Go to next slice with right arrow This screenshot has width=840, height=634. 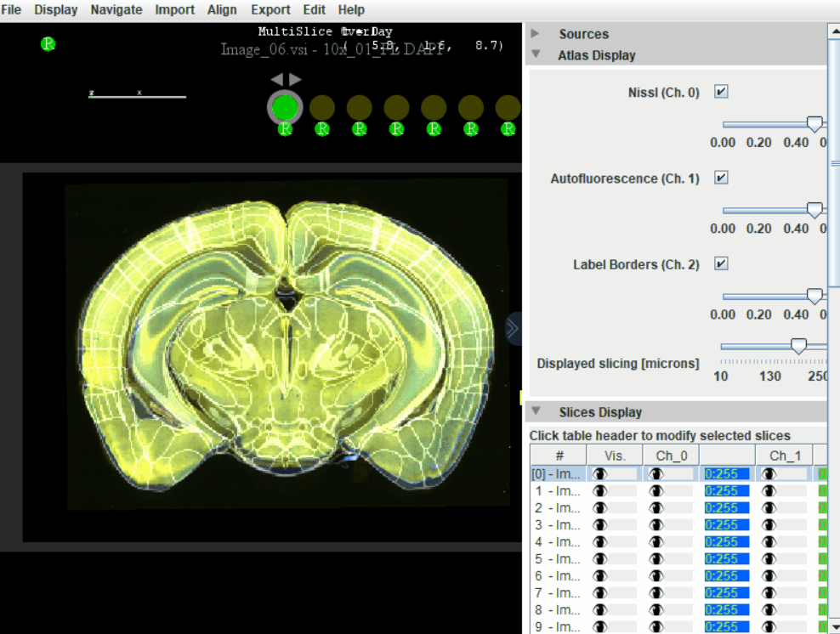point(295,79)
